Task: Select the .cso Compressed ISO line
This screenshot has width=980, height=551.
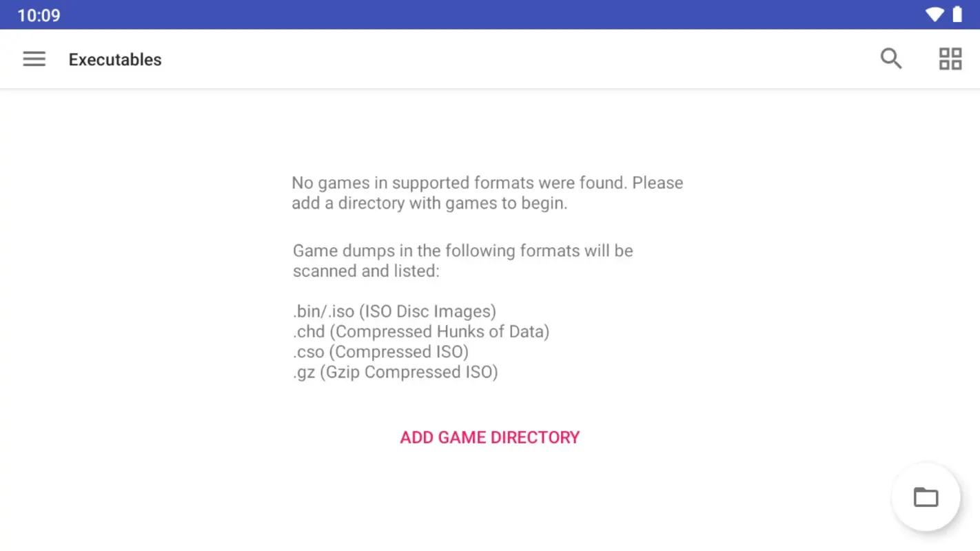Action: 380,352
